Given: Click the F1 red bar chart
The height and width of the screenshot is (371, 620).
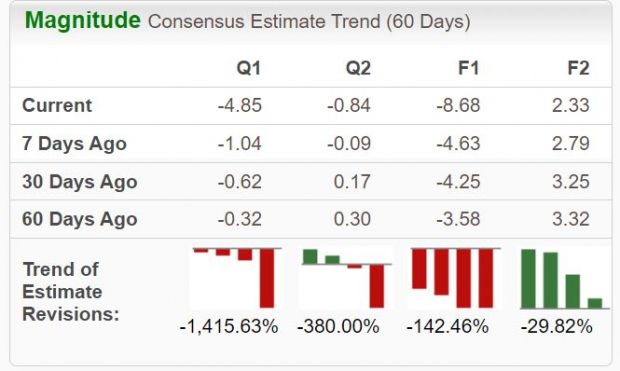Looking at the screenshot, I should pos(456,278).
